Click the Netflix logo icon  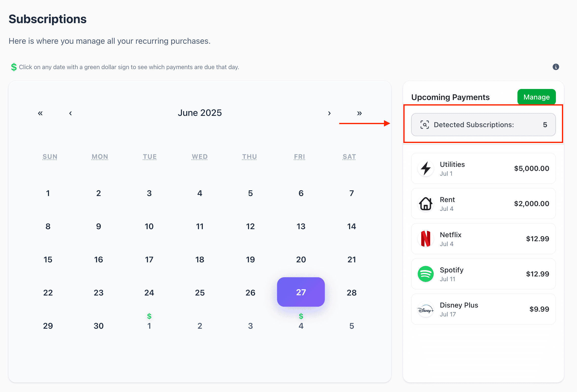click(426, 239)
